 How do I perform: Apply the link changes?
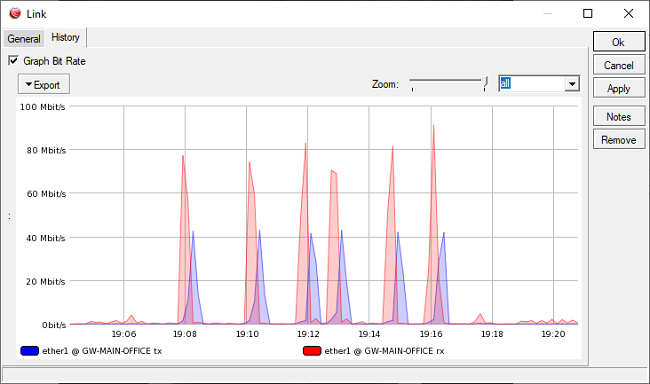coord(619,88)
